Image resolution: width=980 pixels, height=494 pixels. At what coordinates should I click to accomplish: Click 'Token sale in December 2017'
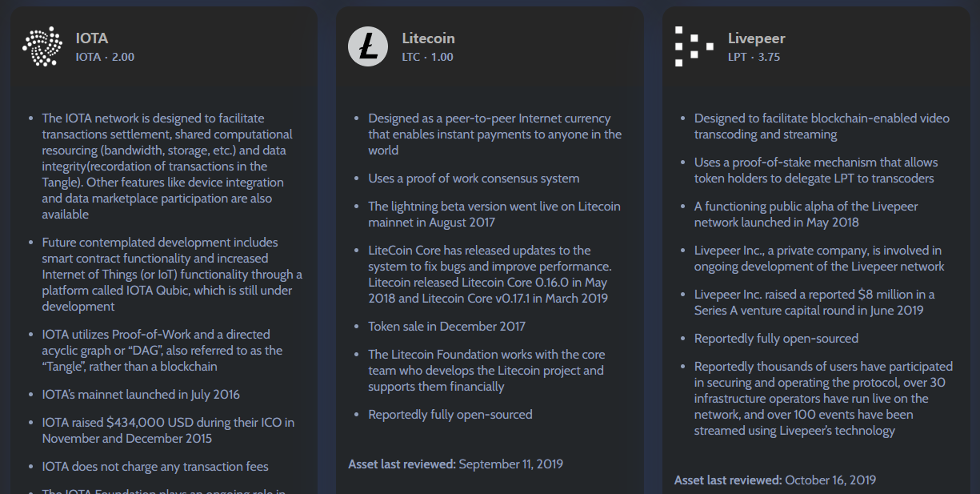click(446, 327)
